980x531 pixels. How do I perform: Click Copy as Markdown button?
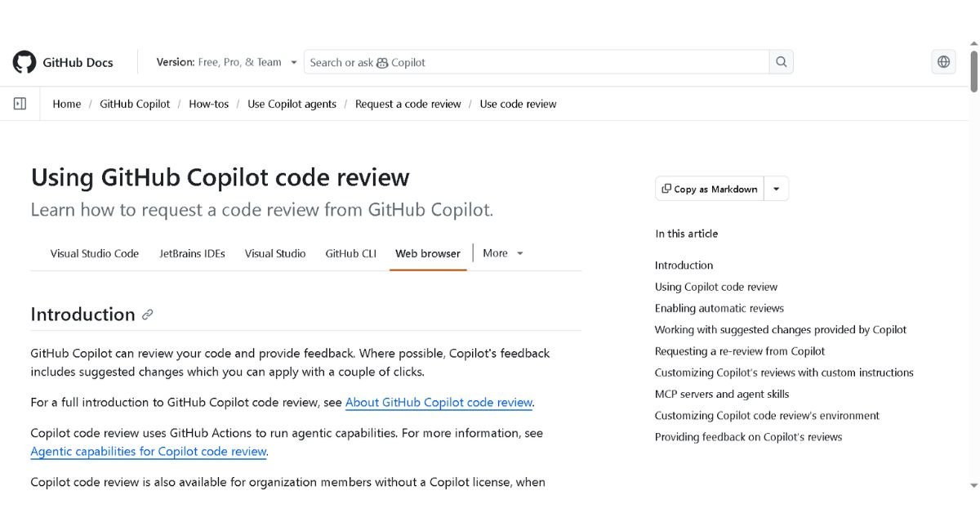tap(710, 189)
